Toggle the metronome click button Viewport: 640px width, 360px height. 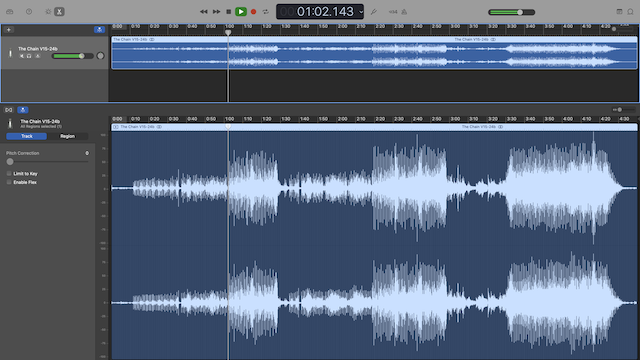pyautogui.click(x=404, y=12)
